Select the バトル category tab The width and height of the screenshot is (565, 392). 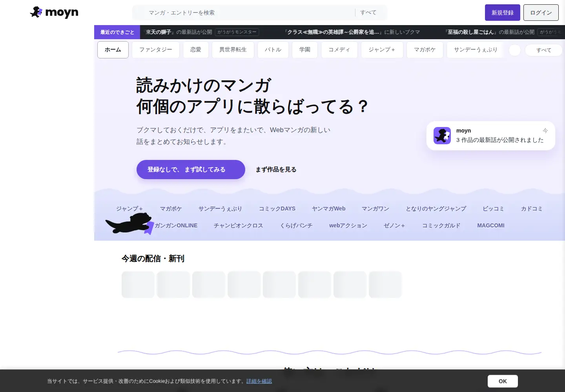coord(273,50)
